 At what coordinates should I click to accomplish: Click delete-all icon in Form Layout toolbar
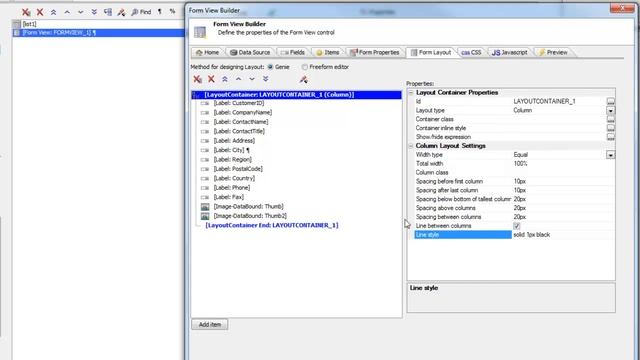(198, 79)
